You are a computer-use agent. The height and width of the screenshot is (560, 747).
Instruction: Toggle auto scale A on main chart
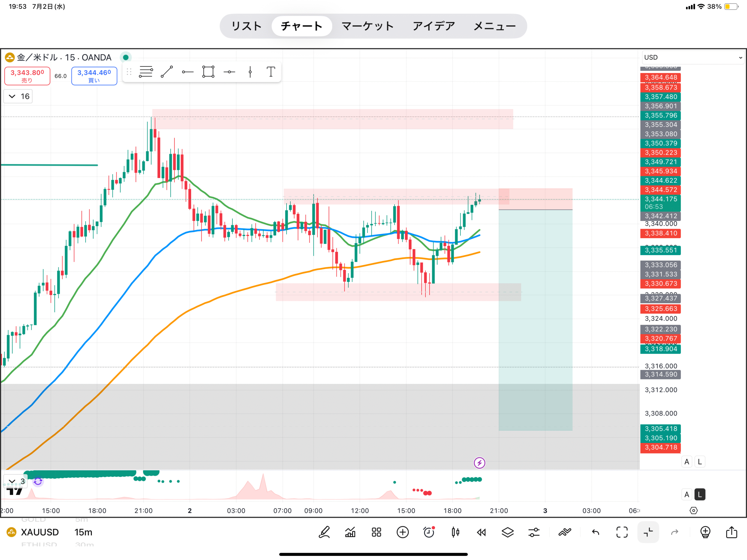pyautogui.click(x=687, y=462)
